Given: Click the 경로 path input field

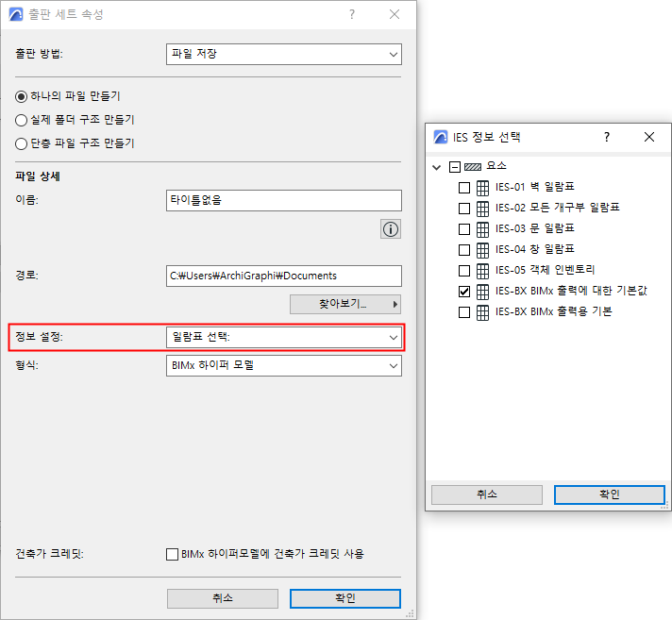Looking at the screenshot, I should (284, 276).
